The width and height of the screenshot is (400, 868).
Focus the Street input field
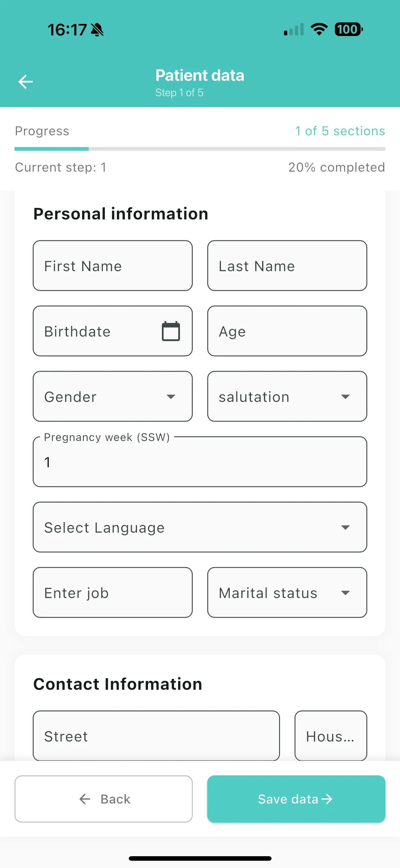click(156, 736)
